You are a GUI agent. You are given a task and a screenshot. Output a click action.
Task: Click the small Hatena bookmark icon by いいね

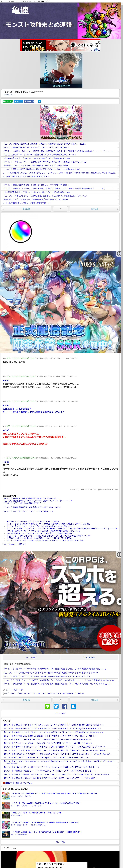pyautogui.click(x=39, y=101)
